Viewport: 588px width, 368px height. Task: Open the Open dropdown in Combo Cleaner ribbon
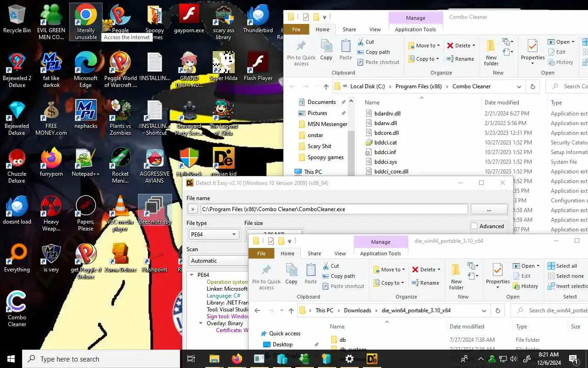[x=560, y=42]
